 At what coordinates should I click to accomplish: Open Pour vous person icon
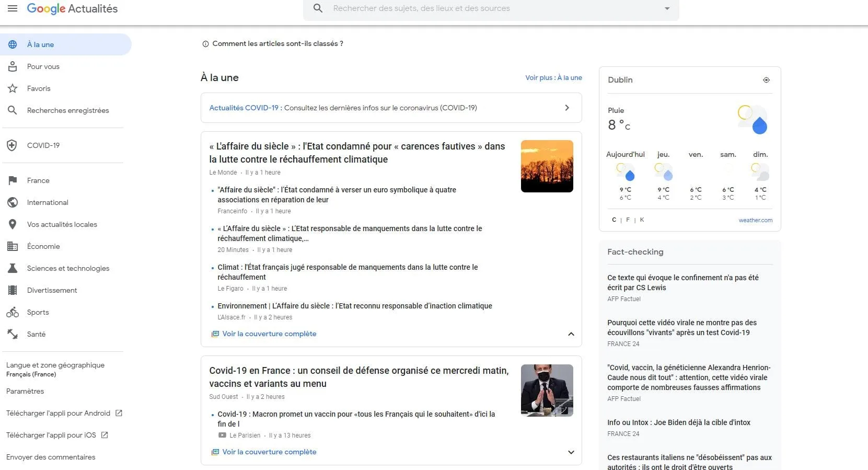pos(13,66)
